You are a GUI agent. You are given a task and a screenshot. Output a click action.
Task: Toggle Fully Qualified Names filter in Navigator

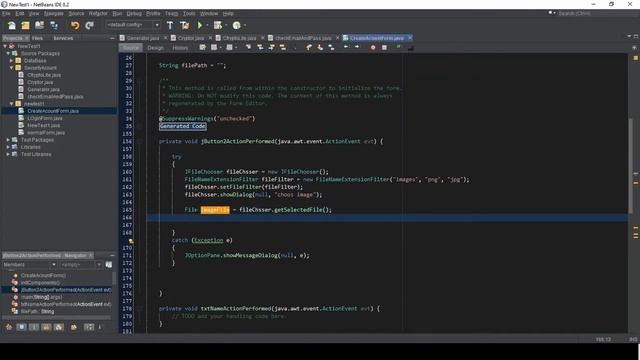(73, 327)
